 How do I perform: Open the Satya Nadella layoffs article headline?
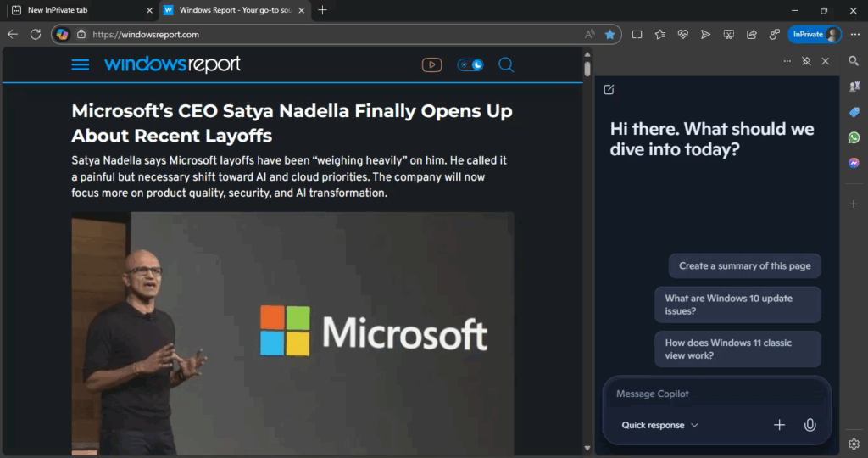[x=292, y=123]
